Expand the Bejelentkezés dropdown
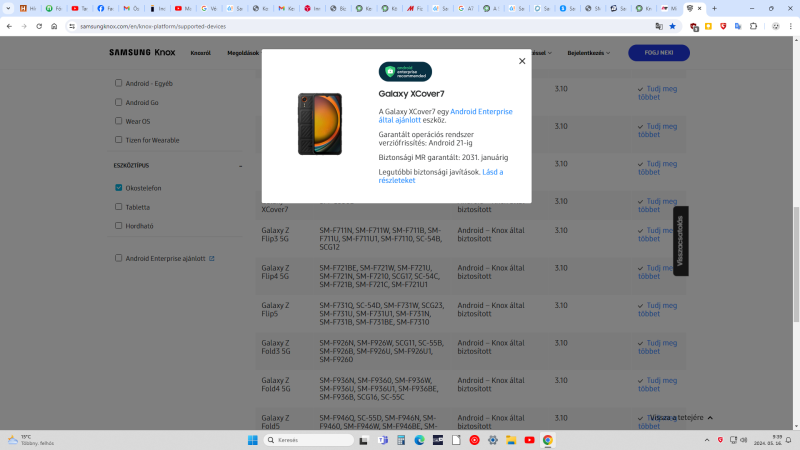The image size is (800, 450). 588,53
